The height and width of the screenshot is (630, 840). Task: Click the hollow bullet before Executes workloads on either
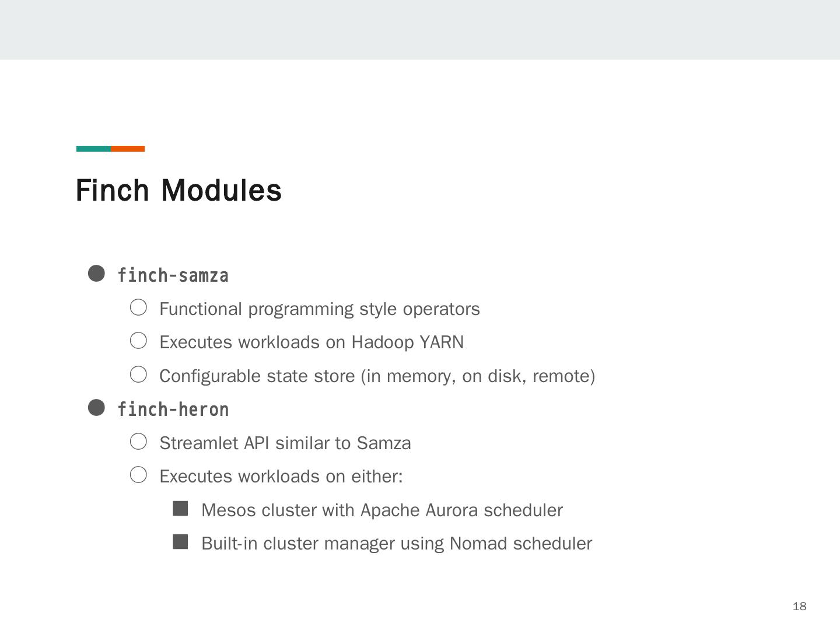[x=138, y=475]
